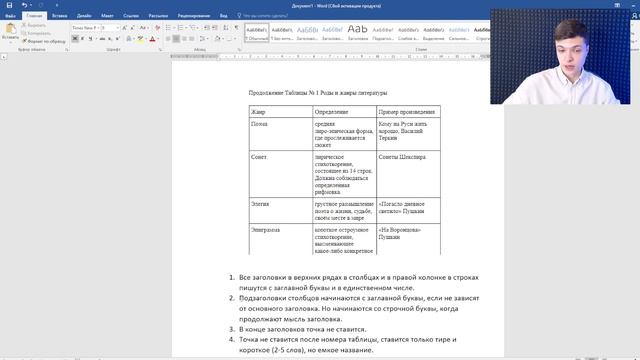The height and width of the screenshot is (360, 640).
Task: Start a bulleted list
Action: click(x=168, y=28)
